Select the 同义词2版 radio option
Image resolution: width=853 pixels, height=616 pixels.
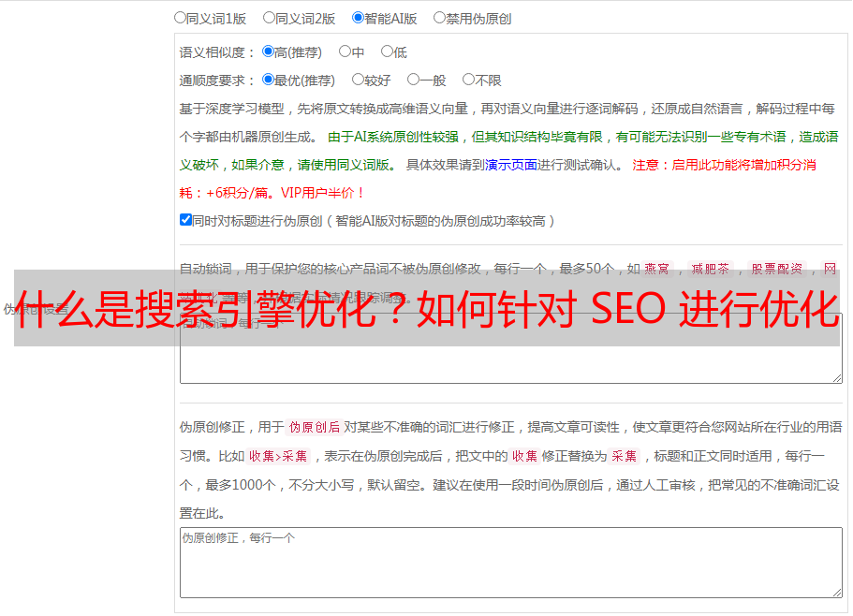(x=269, y=18)
